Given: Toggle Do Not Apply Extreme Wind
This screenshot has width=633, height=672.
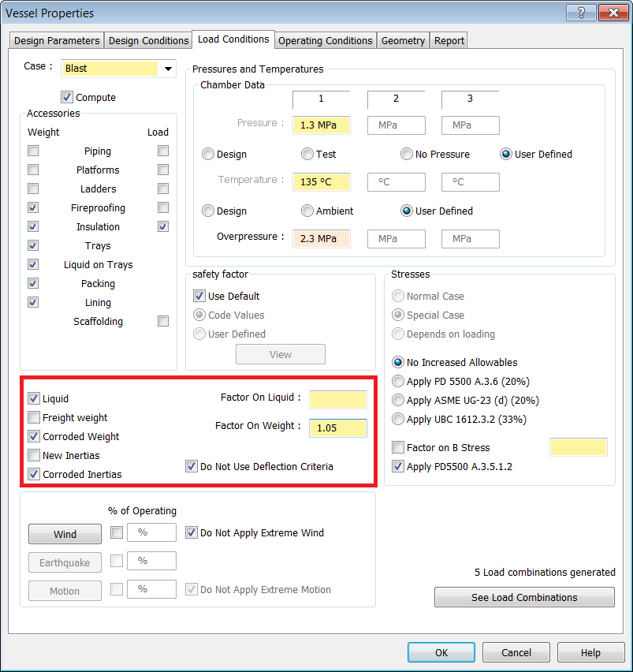Looking at the screenshot, I should (x=192, y=532).
